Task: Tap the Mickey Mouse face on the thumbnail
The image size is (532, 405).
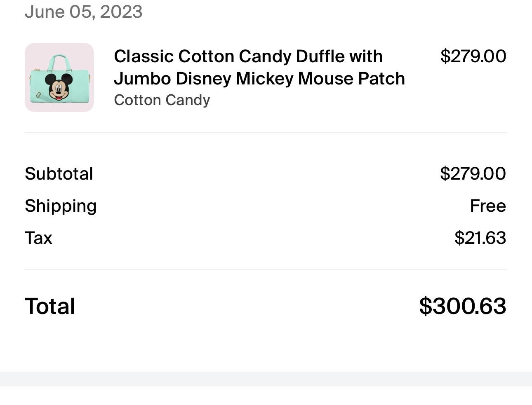Action: [59, 87]
